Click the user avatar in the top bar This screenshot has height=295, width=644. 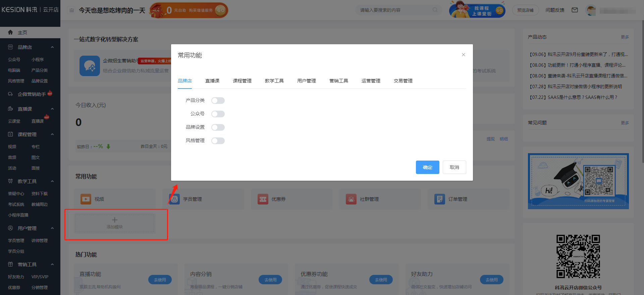tap(591, 10)
